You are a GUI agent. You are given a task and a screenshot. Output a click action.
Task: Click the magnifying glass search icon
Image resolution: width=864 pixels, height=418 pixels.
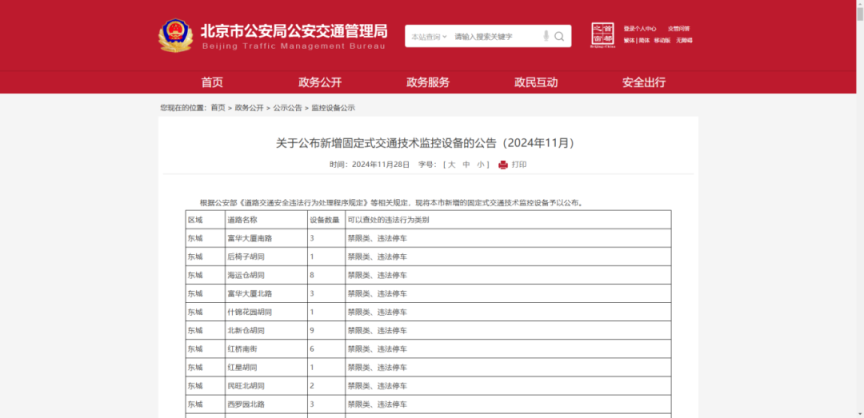pos(560,36)
